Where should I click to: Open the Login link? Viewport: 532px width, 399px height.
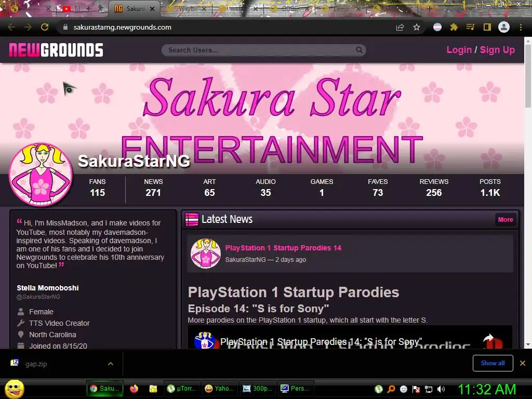pyautogui.click(x=459, y=50)
